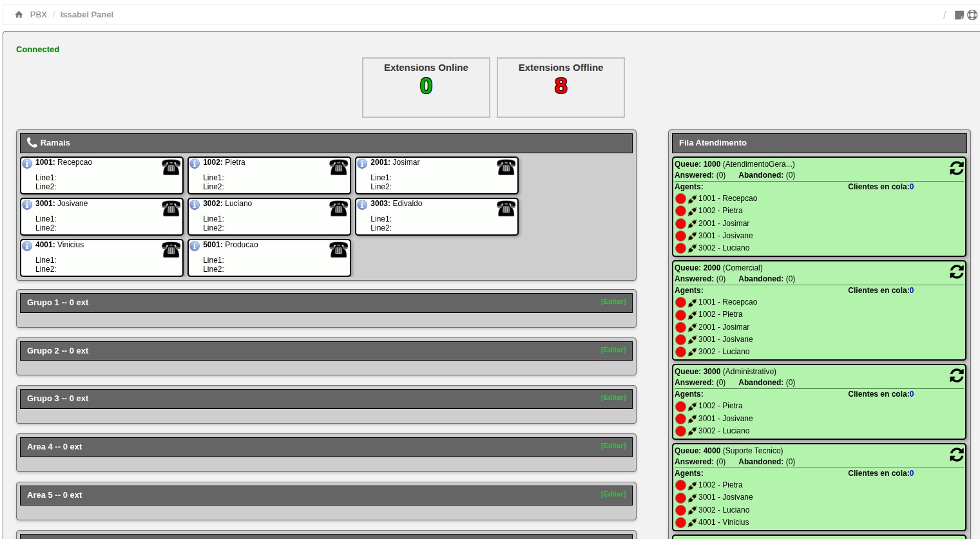Edit the Area 4 group
Viewport: 980px width, 539px height.
tap(613, 446)
